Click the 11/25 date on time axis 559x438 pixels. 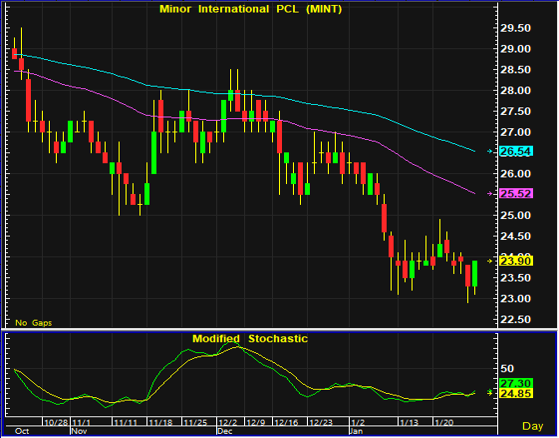[x=195, y=422]
